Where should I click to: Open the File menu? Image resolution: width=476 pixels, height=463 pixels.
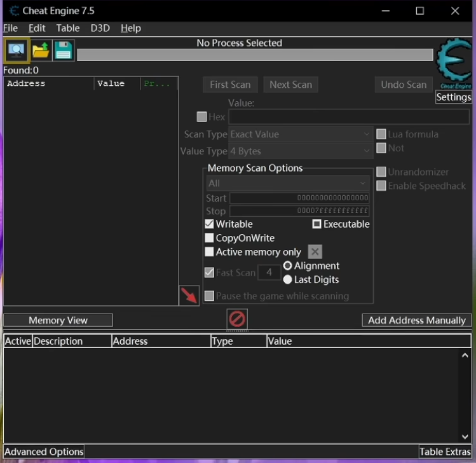pyautogui.click(x=10, y=28)
